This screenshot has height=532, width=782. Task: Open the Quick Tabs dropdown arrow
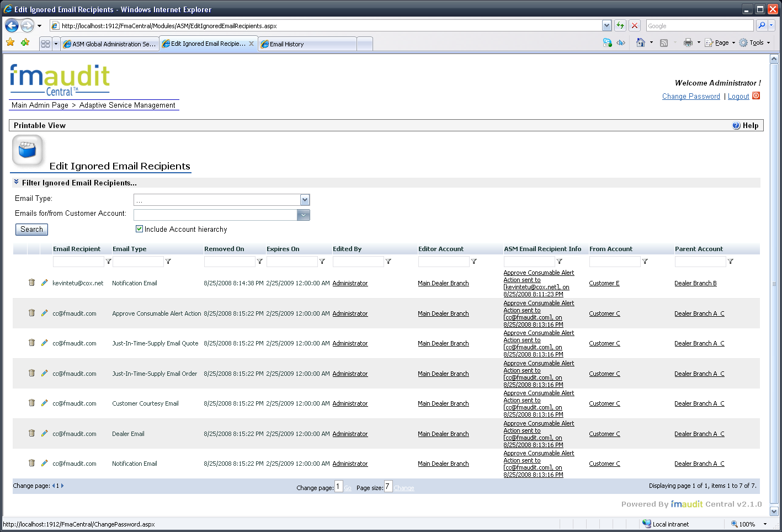[x=56, y=44]
